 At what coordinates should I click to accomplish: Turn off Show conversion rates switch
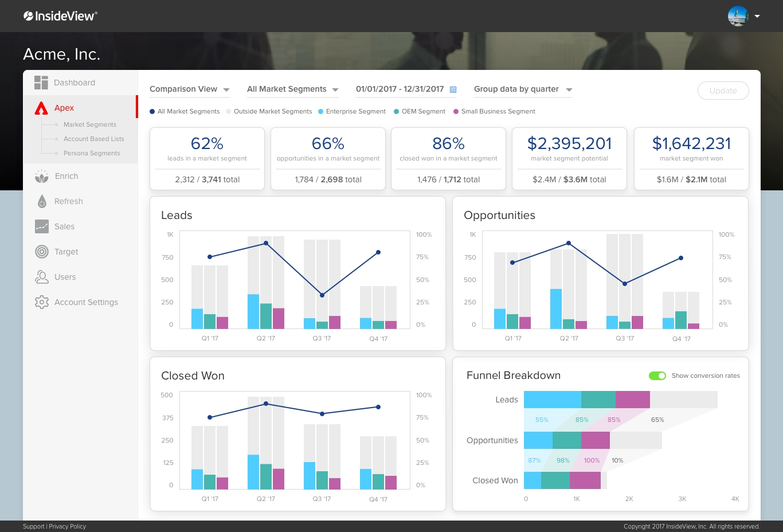coord(657,376)
